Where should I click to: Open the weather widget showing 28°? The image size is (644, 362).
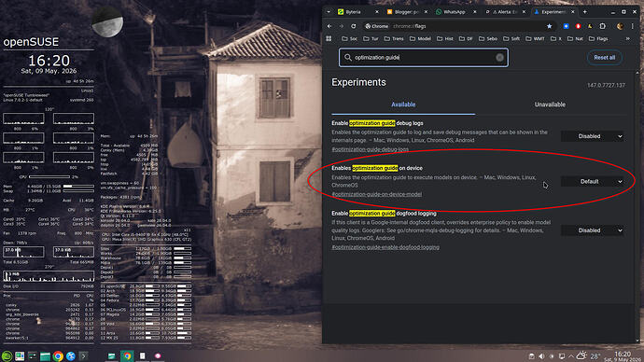(x=587, y=355)
